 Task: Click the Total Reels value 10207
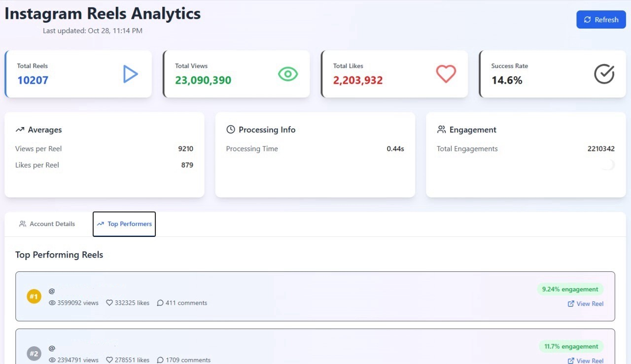[33, 80]
